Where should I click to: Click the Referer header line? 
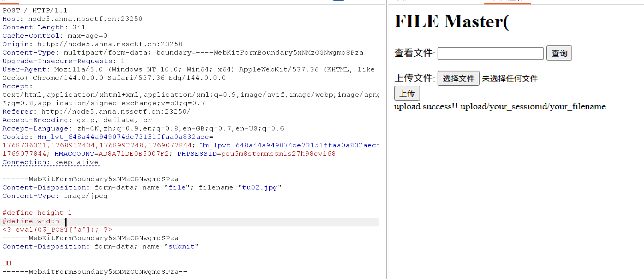click(x=97, y=112)
